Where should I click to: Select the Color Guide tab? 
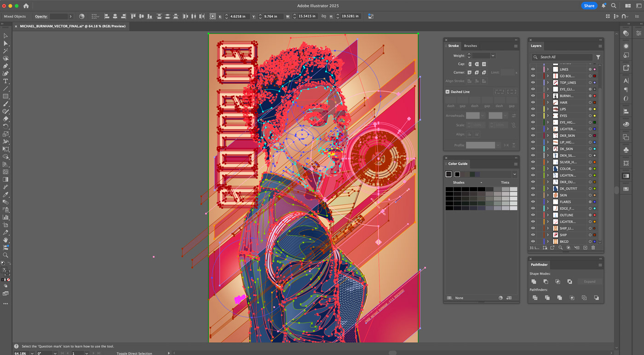click(x=458, y=163)
